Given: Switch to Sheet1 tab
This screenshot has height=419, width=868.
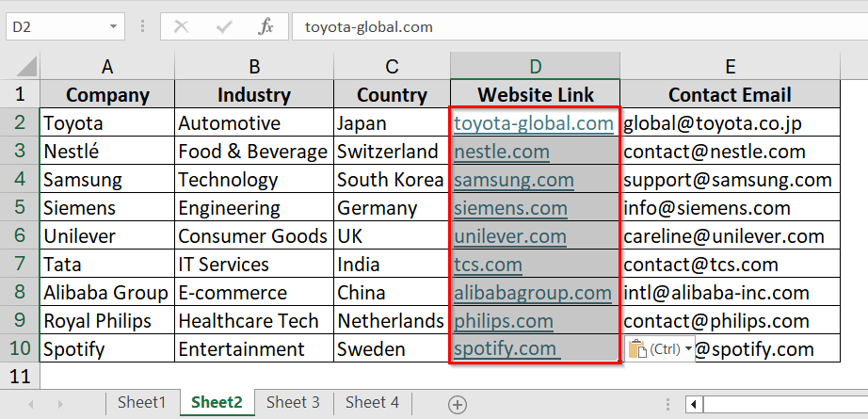Looking at the screenshot, I should click(142, 402).
